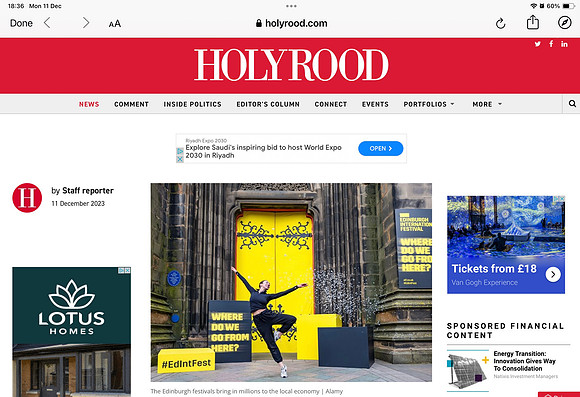Click the site search magnifier icon

pyautogui.click(x=572, y=104)
